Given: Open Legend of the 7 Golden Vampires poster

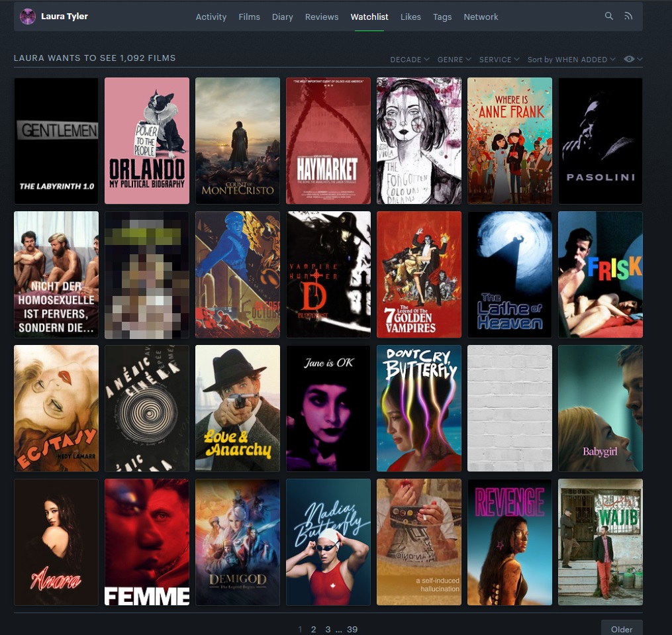Looking at the screenshot, I should (419, 274).
